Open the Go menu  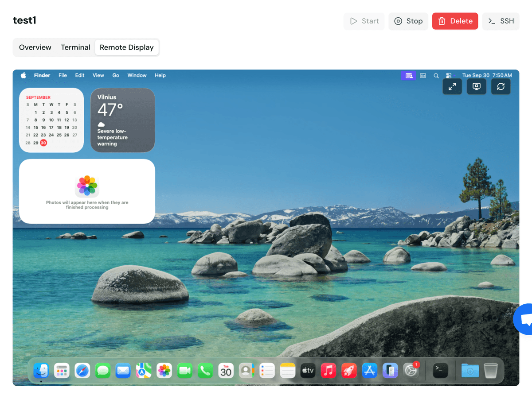[x=116, y=75]
